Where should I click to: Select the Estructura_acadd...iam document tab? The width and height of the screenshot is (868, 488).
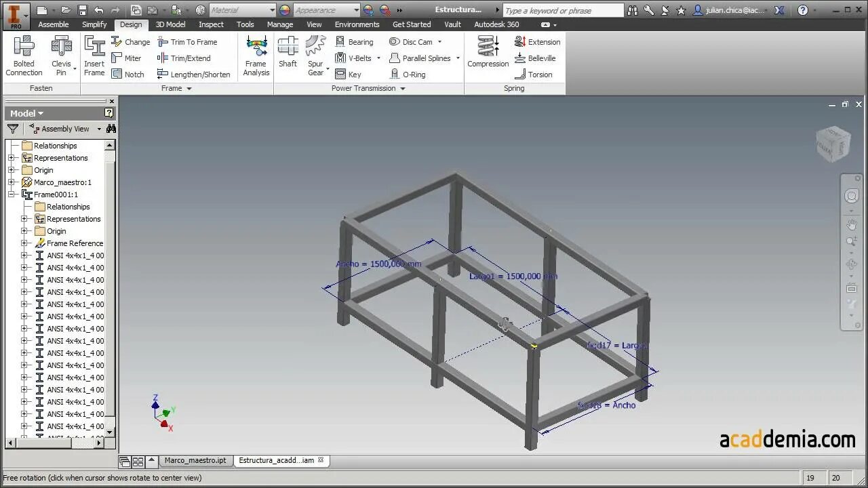tap(277, 460)
